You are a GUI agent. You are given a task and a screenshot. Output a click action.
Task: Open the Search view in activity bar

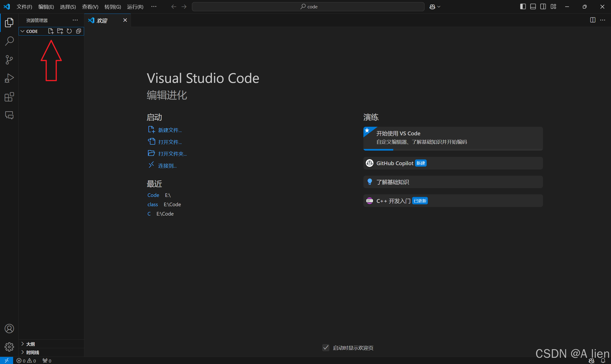pyautogui.click(x=9, y=41)
